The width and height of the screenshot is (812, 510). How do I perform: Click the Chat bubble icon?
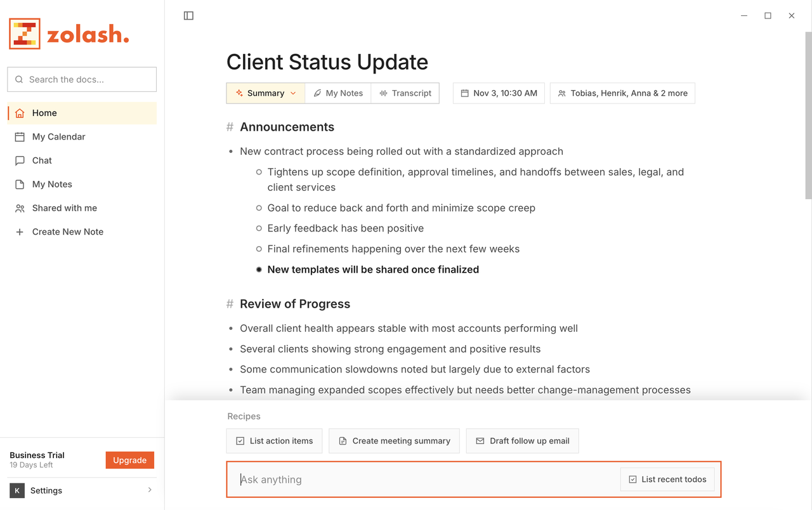click(x=20, y=161)
